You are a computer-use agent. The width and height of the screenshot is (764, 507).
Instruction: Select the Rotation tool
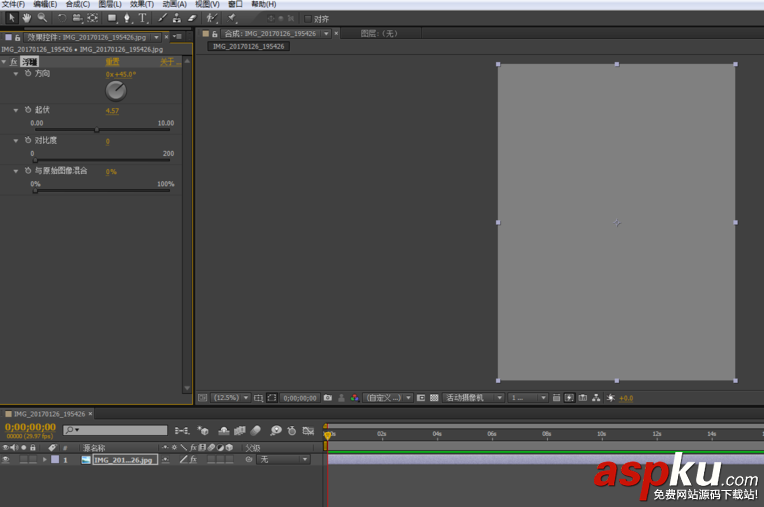(x=62, y=18)
